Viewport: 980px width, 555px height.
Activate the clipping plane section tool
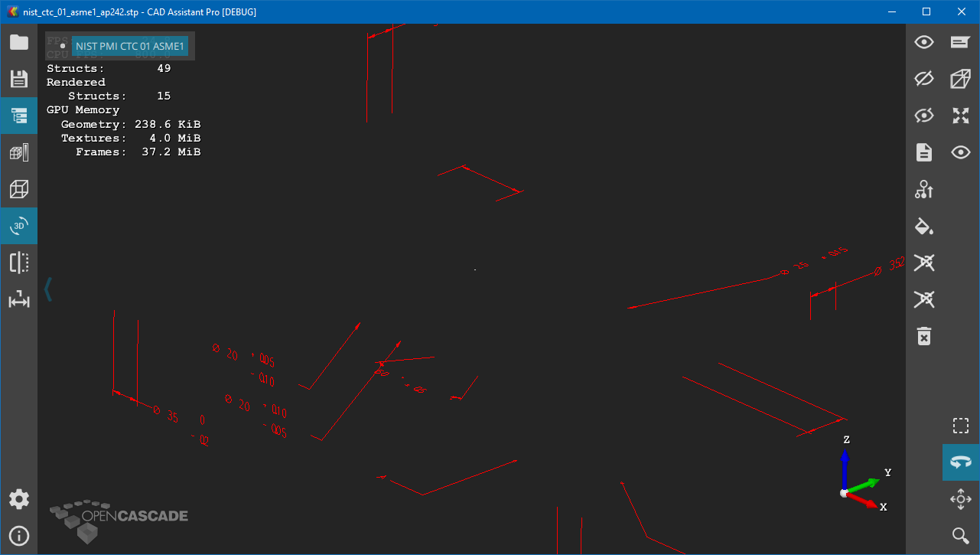click(19, 263)
